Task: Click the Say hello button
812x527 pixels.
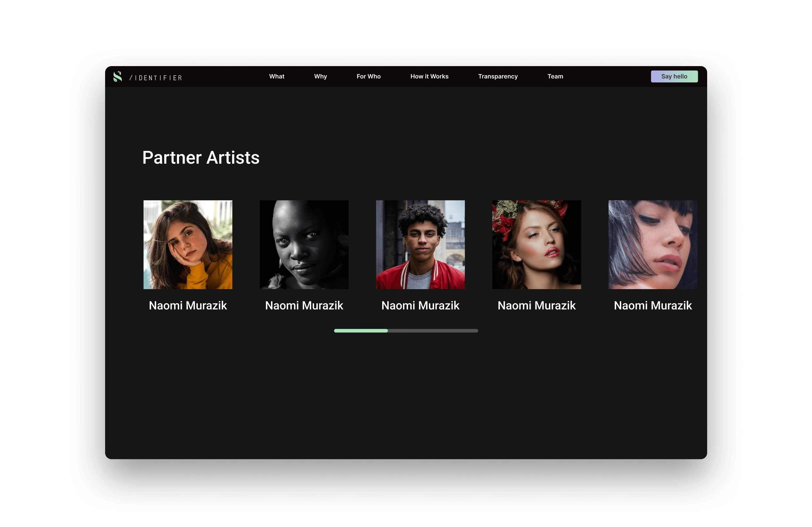Action: (674, 76)
